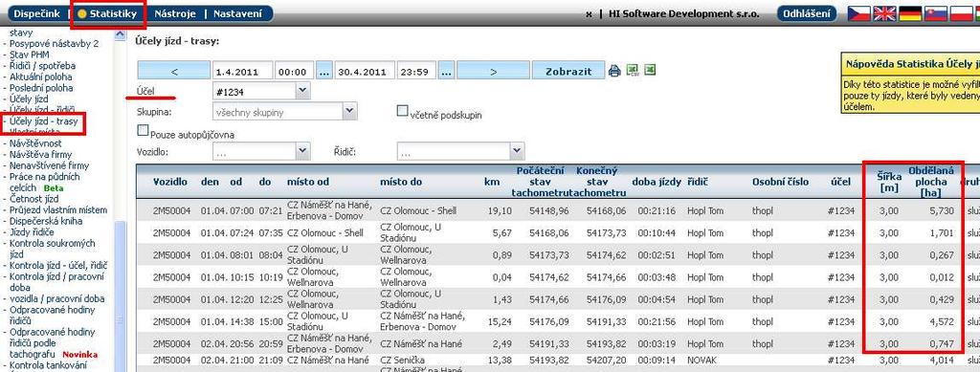The image size is (980, 372).
Task: Open 'Kontrola tankování' sidebar link
Action: 48,365
